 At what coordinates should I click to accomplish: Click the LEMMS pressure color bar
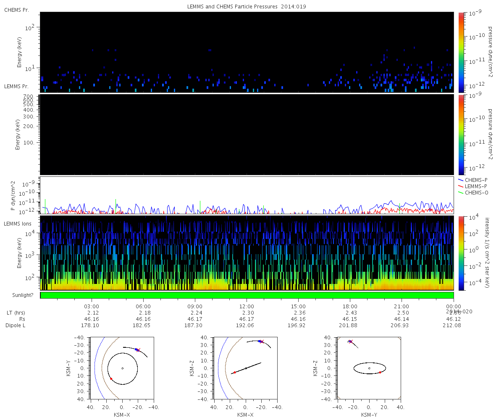(x=461, y=134)
